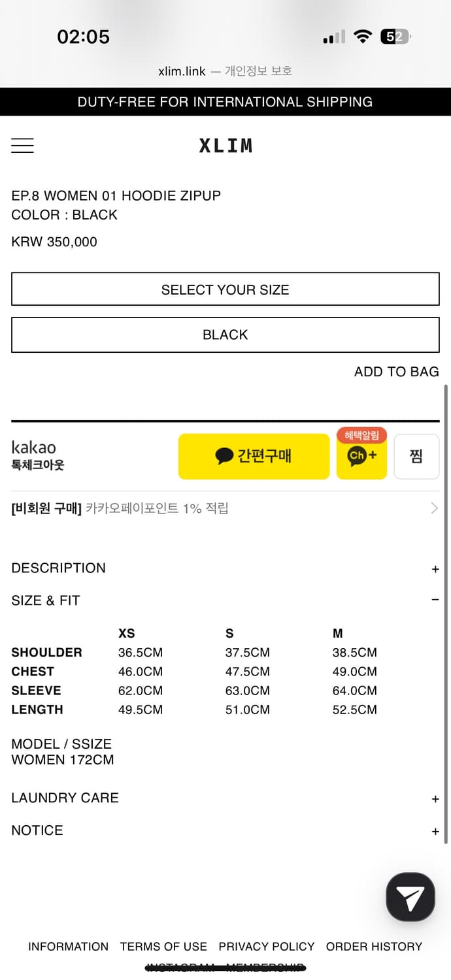Open the SELECT YOUR SIZE selector
The height and width of the screenshot is (980, 451).
tap(225, 289)
